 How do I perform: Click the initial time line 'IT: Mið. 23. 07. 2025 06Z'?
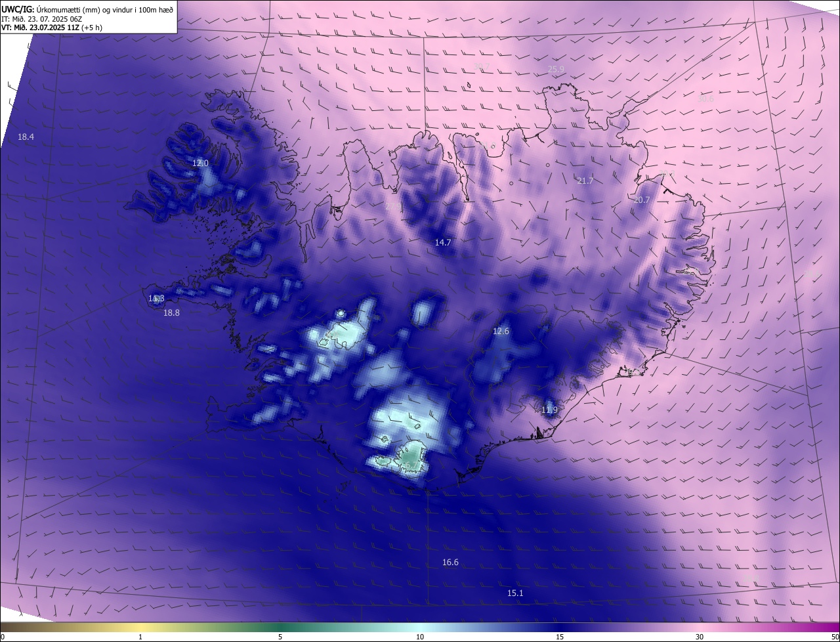(x=42, y=19)
